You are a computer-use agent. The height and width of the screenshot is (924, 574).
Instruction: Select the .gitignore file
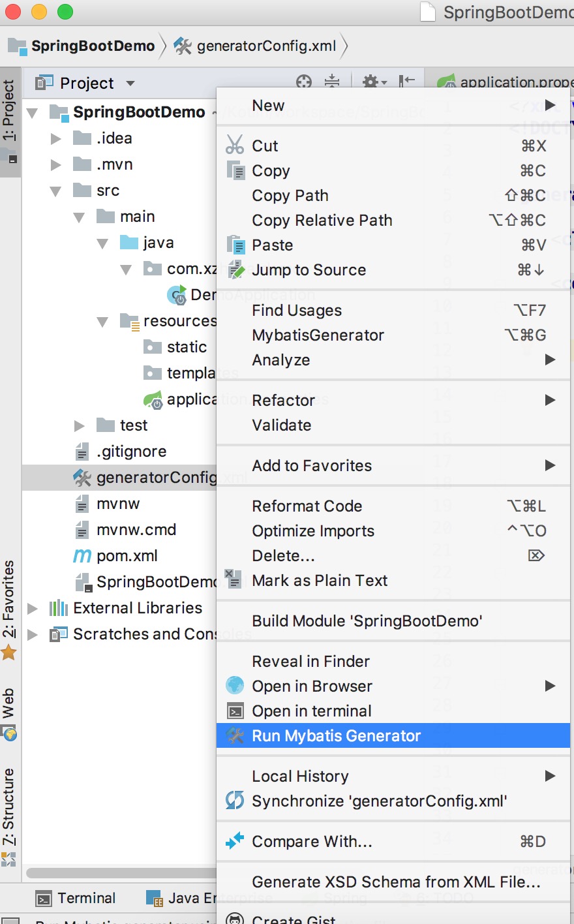click(131, 452)
